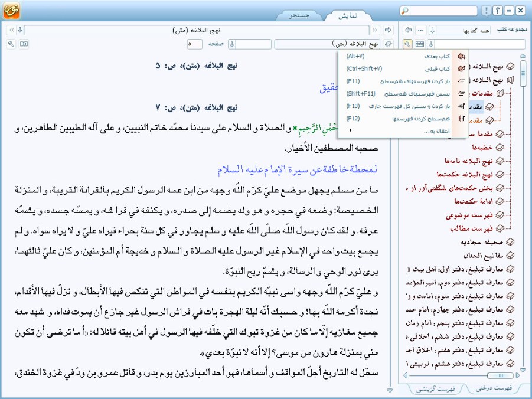
Task: Click the book icon beside 'فهرست موضوعی'
Action: tap(500, 215)
